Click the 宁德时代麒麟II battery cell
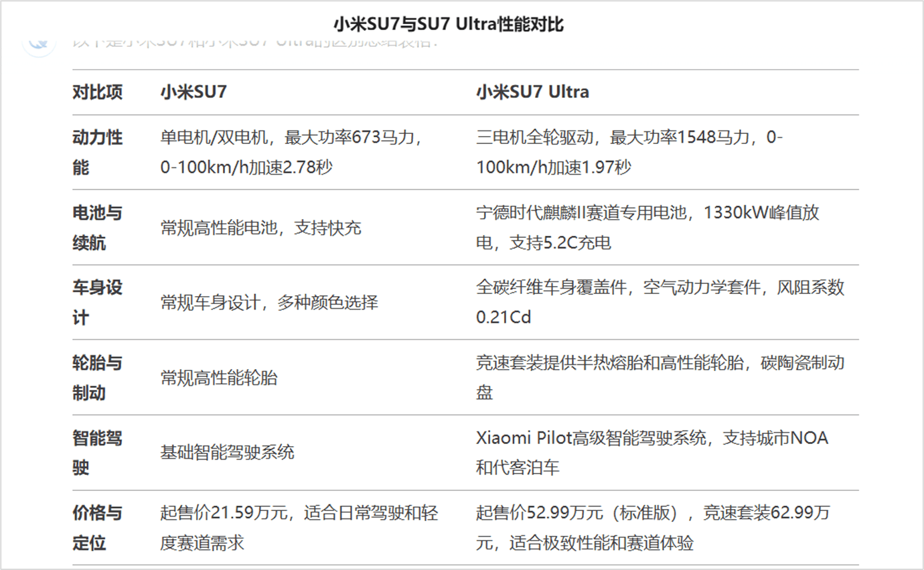The width and height of the screenshot is (924, 570). [647, 228]
